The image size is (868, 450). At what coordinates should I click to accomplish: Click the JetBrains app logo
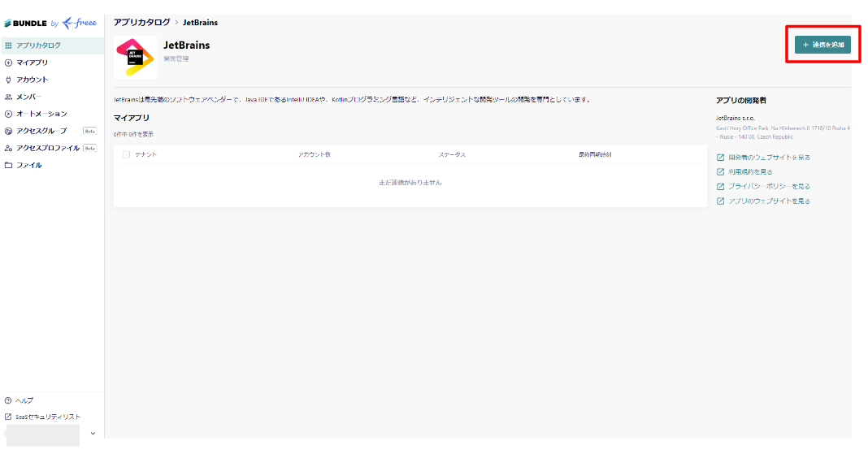tap(135, 58)
